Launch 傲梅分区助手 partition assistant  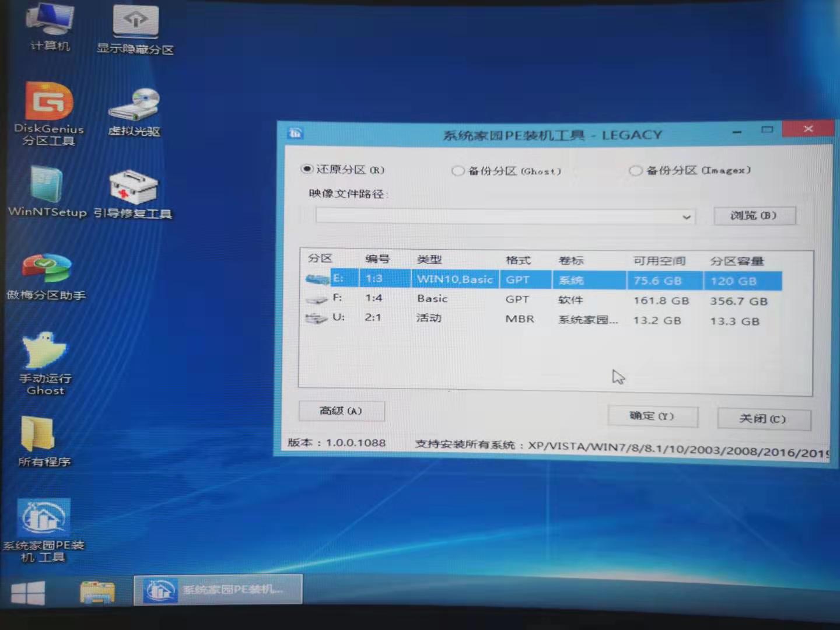[45, 274]
